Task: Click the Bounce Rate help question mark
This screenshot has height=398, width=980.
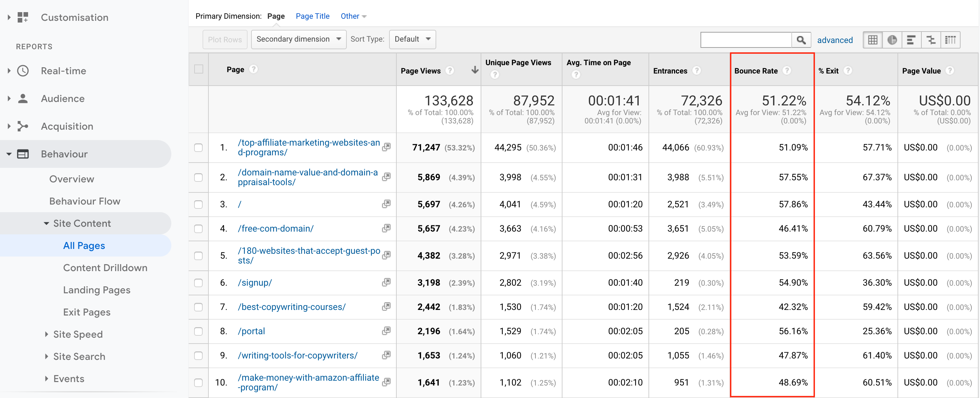Action: [x=787, y=70]
